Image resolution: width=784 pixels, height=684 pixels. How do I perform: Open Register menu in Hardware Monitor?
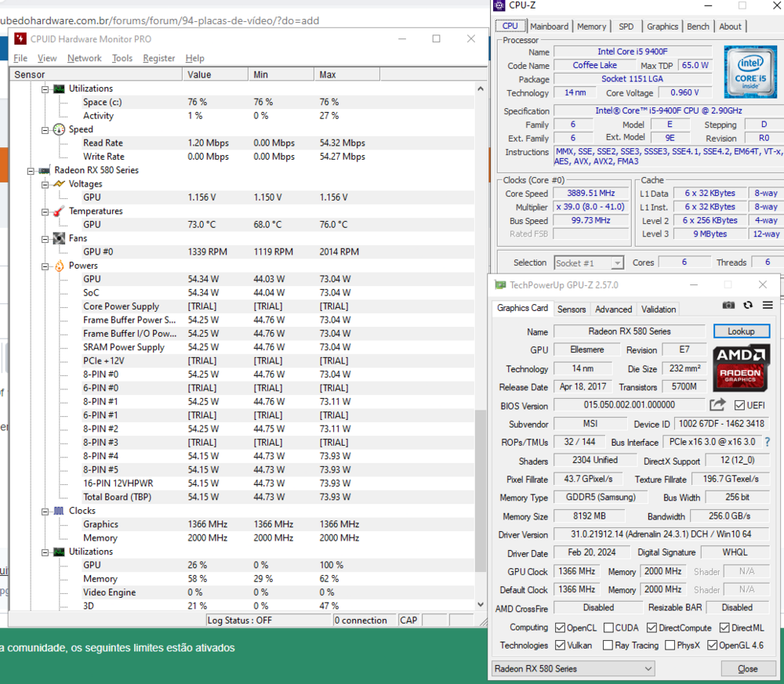159,59
